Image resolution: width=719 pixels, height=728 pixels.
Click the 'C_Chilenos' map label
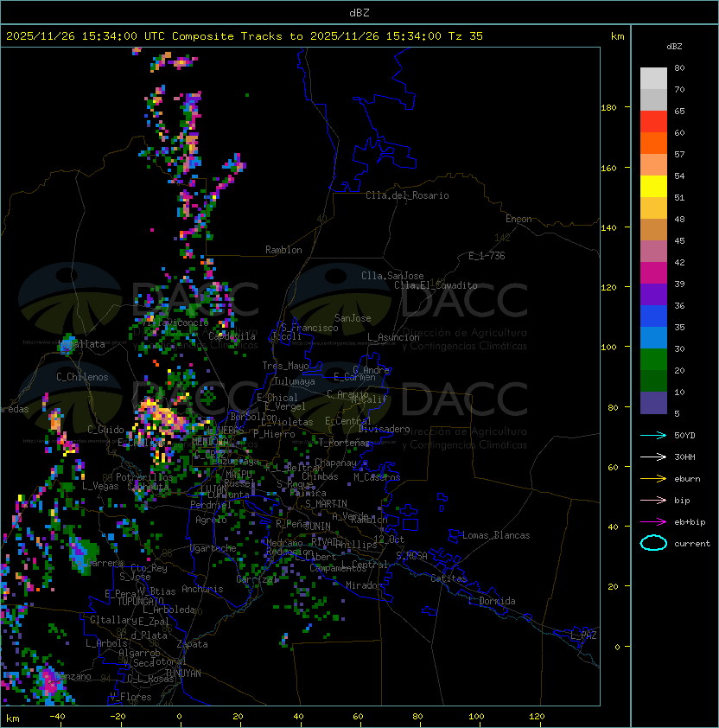point(82,377)
